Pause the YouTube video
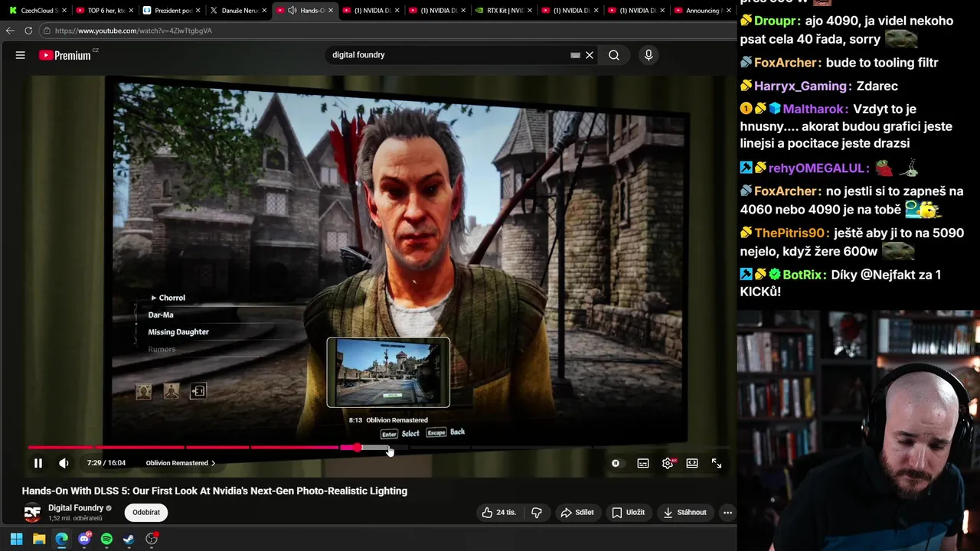980x551 pixels. pos(38,463)
